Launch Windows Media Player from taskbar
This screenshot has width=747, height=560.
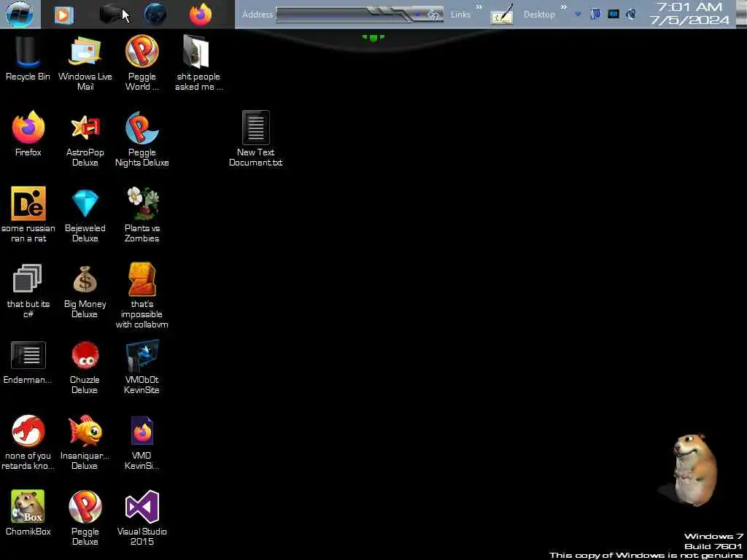[63, 15]
